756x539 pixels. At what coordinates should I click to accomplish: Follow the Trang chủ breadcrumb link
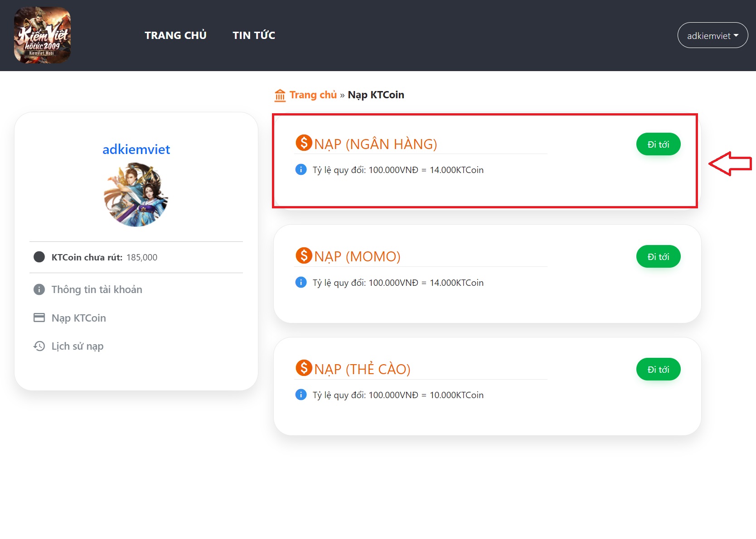pos(313,95)
